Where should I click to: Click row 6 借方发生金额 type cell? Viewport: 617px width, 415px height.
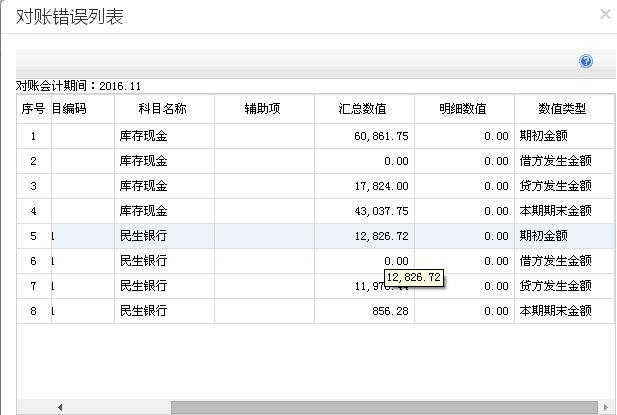pyautogui.click(x=564, y=261)
